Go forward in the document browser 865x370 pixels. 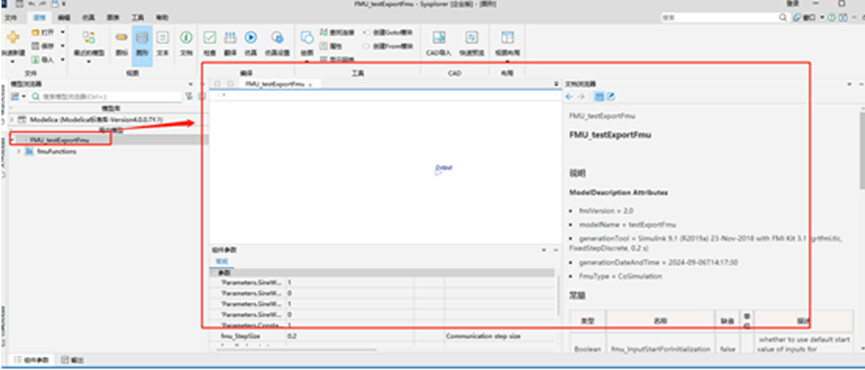580,97
